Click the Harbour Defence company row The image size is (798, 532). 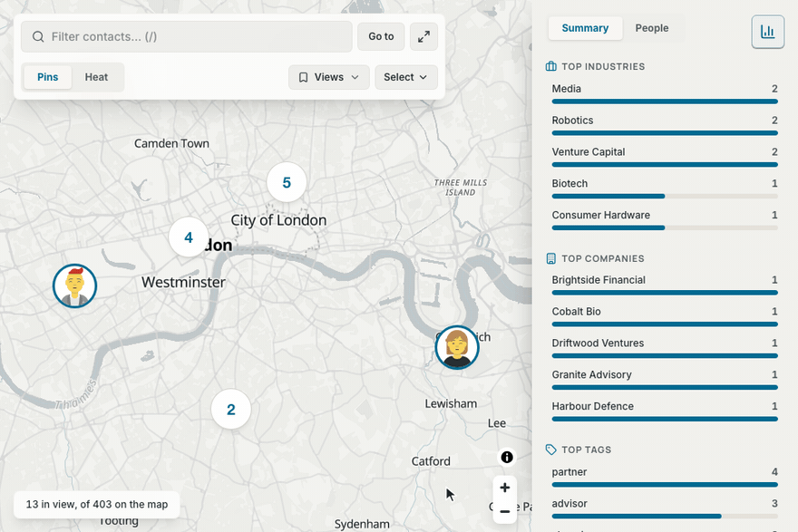[x=665, y=411]
